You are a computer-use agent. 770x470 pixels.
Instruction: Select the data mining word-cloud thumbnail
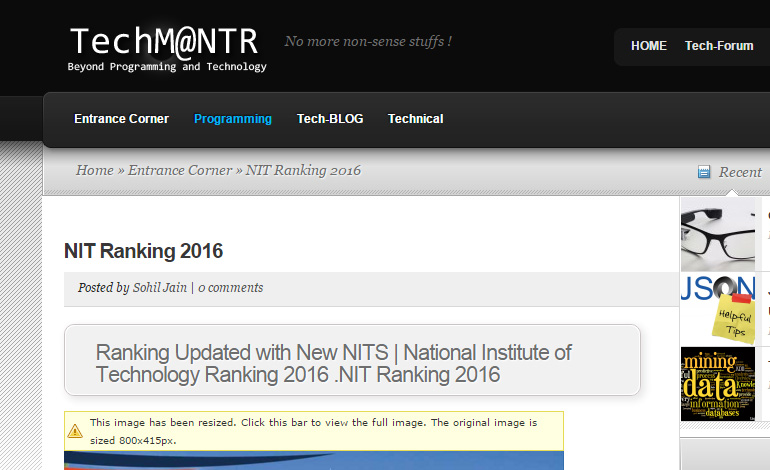pyautogui.click(x=717, y=383)
